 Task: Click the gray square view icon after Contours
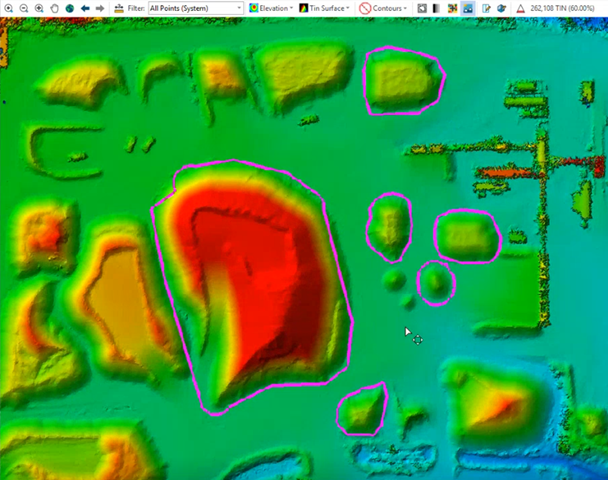pyautogui.click(x=422, y=8)
